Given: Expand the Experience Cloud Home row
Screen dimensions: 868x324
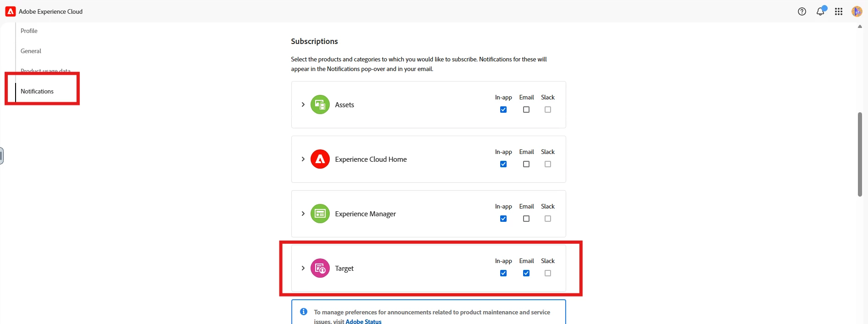Looking at the screenshot, I should coord(303,159).
